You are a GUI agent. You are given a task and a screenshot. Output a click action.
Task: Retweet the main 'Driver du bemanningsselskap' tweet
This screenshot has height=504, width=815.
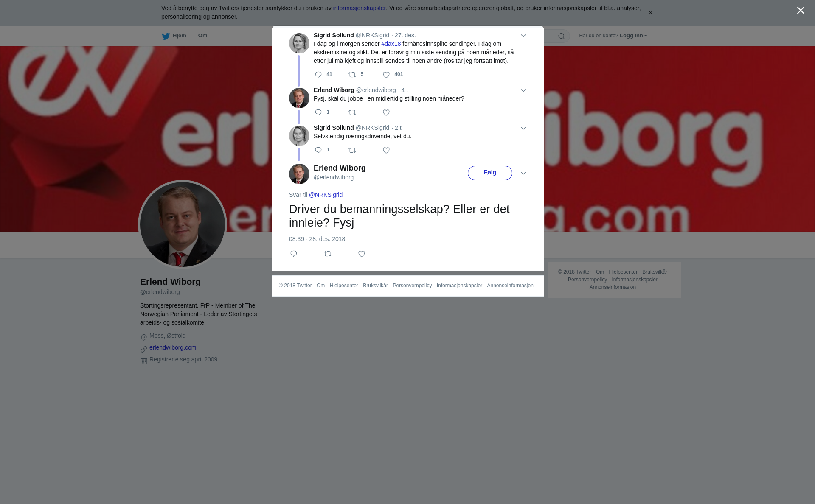point(328,254)
